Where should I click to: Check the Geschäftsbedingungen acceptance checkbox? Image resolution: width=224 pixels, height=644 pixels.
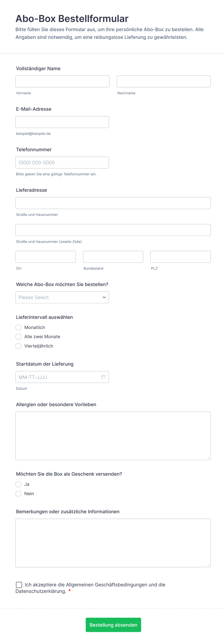pos(19,585)
